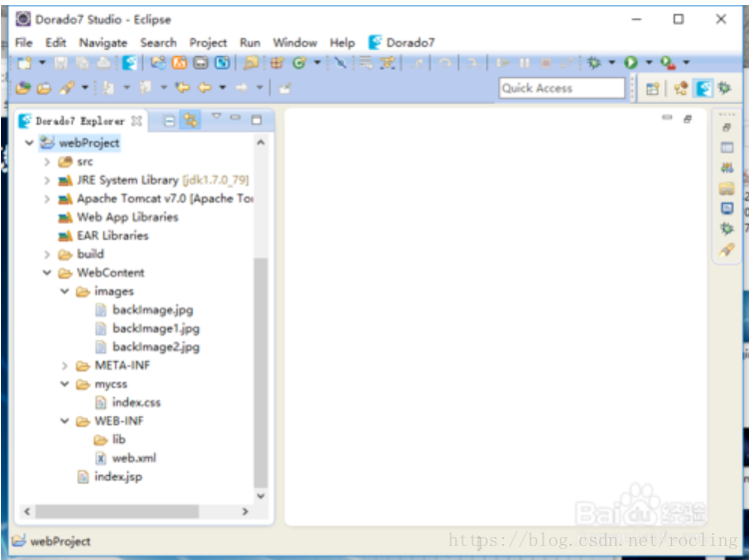Click the New Java Package icon
The image size is (749, 560).
pyautogui.click(x=277, y=63)
